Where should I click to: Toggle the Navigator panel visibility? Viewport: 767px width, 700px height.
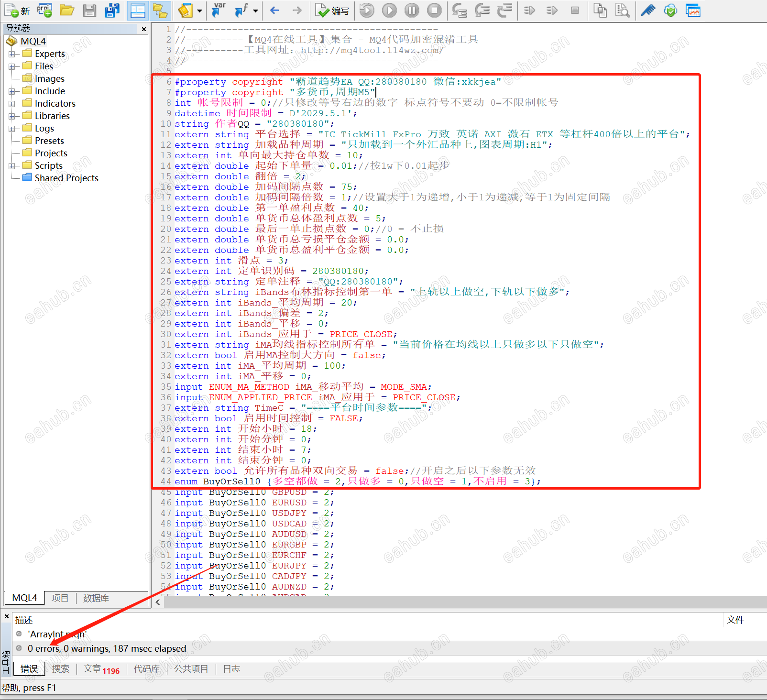[160, 11]
